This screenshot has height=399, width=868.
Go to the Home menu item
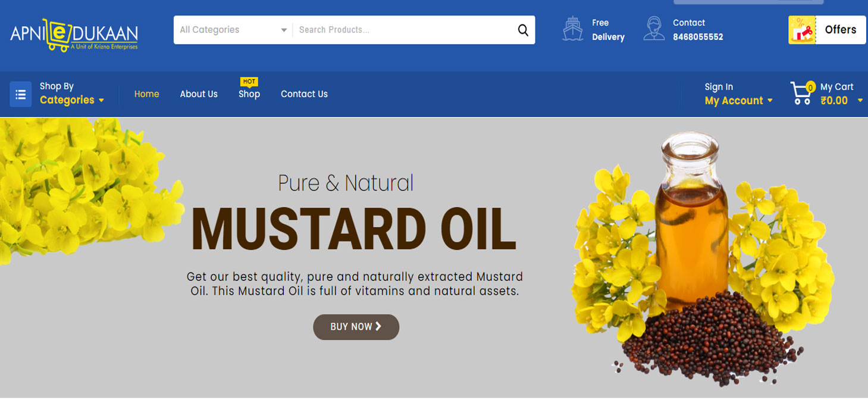(146, 94)
